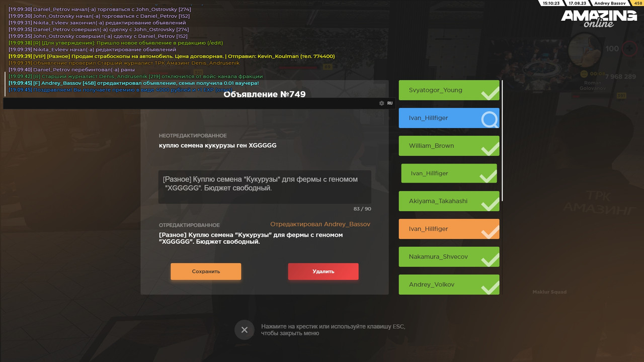Click inside the ad text editing field
The image size is (644, 362).
(x=265, y=187)
